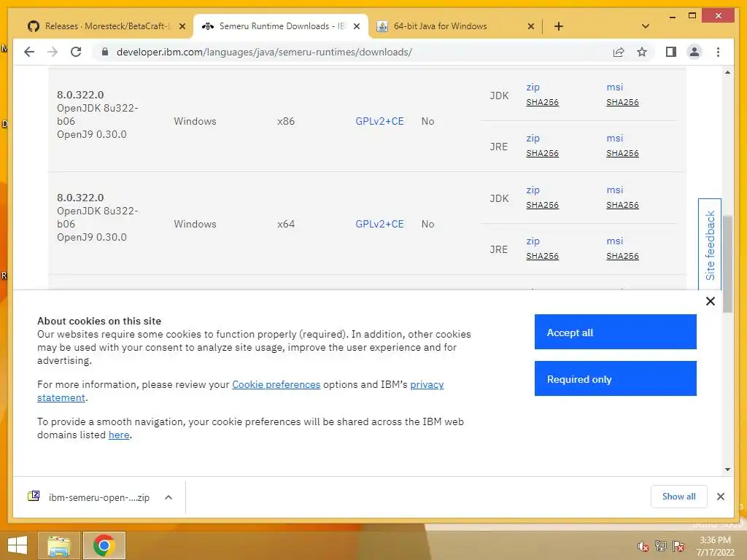
Task: Close the Releases Moresteck/BetaCraft tab
Action: point(182,27)
